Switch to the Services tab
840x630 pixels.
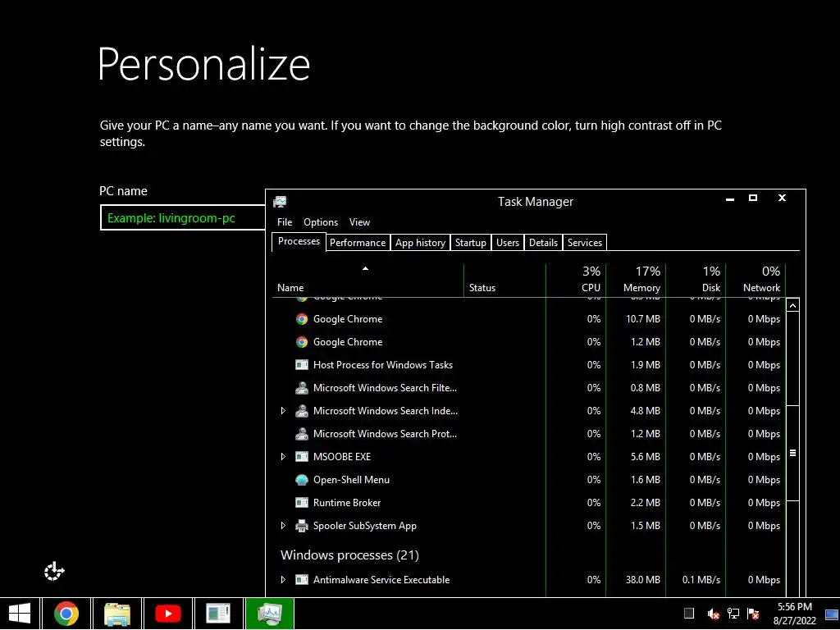point(584,243)
